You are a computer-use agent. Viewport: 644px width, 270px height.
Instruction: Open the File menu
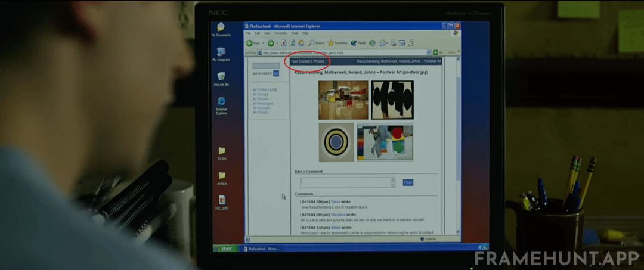[248, 33]
